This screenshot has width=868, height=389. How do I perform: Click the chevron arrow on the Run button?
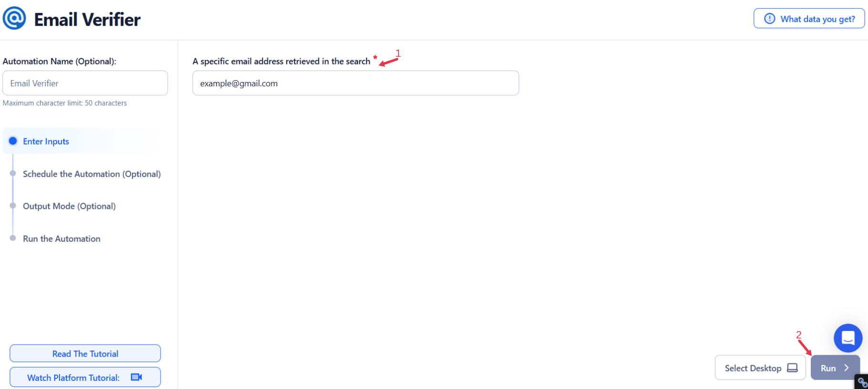[847, 368]
